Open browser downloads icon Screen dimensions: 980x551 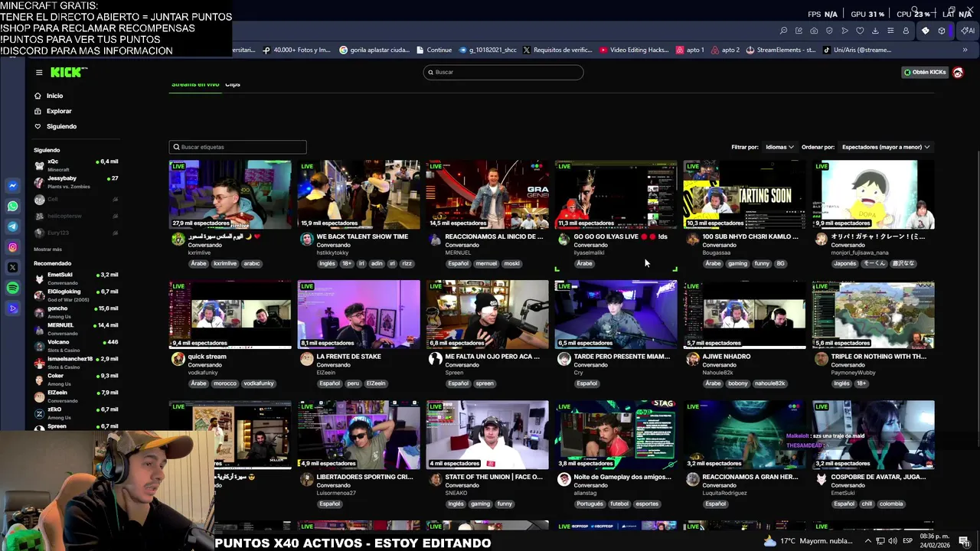point(875,31)
